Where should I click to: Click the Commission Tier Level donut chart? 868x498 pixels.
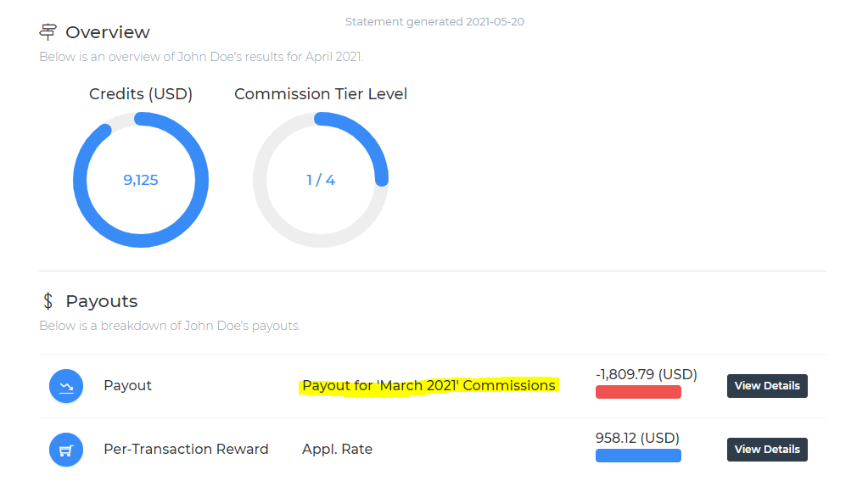[321, 180]
